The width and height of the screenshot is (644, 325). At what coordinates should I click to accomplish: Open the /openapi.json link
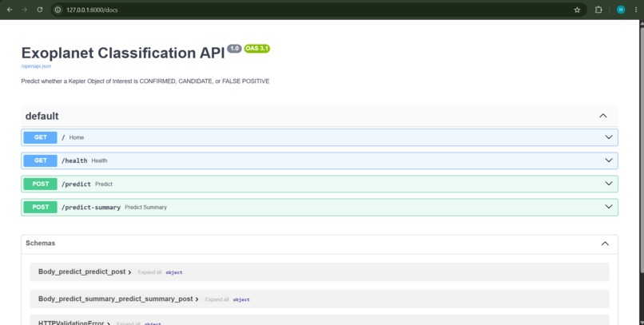(36, 66)
